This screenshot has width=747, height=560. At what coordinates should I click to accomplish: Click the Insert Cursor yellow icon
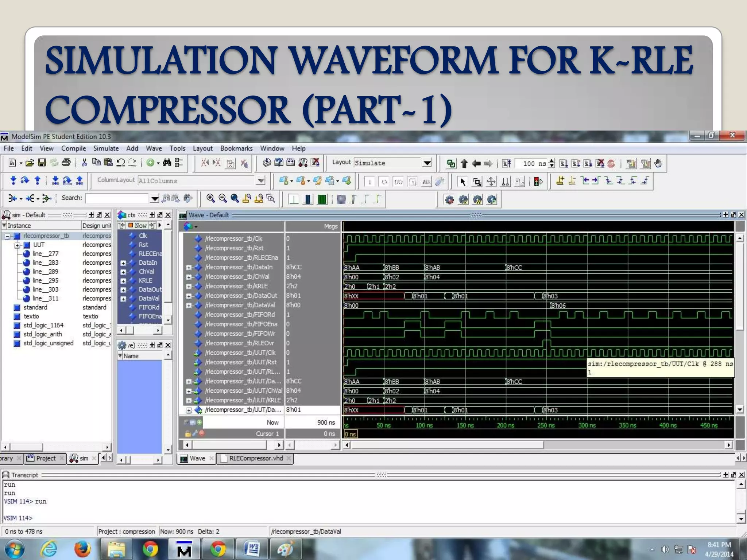pos(560,180)
